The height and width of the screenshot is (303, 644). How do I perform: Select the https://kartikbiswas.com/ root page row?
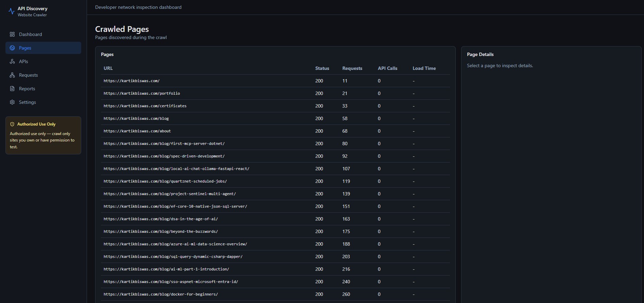[275, 81]
